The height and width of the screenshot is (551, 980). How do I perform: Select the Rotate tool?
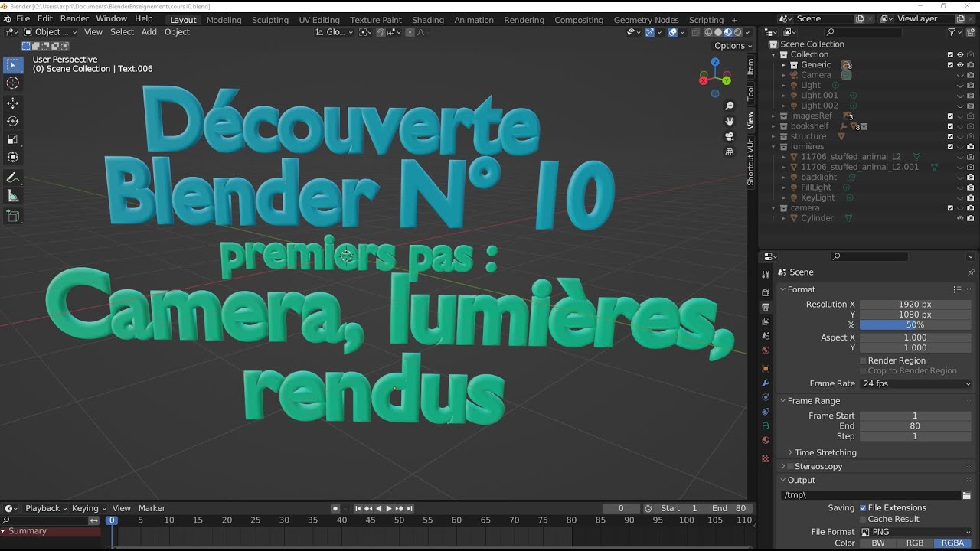coord(13,121)
